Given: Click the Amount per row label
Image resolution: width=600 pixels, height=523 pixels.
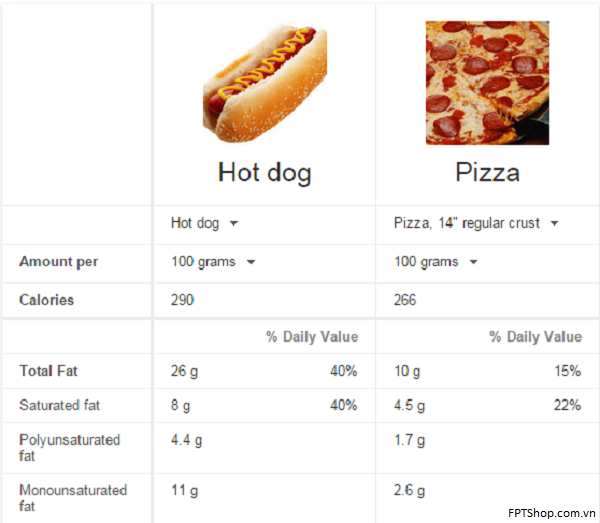Looking at the screenshot, I should click(59, 262).
